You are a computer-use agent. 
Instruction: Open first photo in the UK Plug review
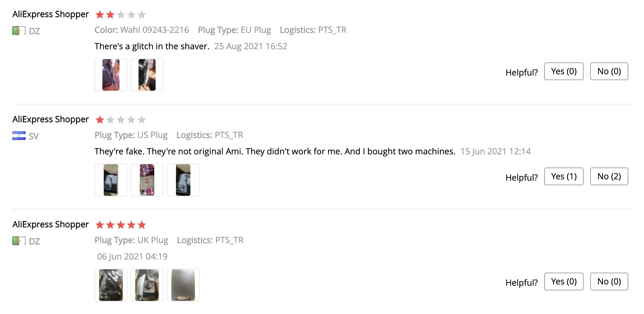click(x=111, y=285)
